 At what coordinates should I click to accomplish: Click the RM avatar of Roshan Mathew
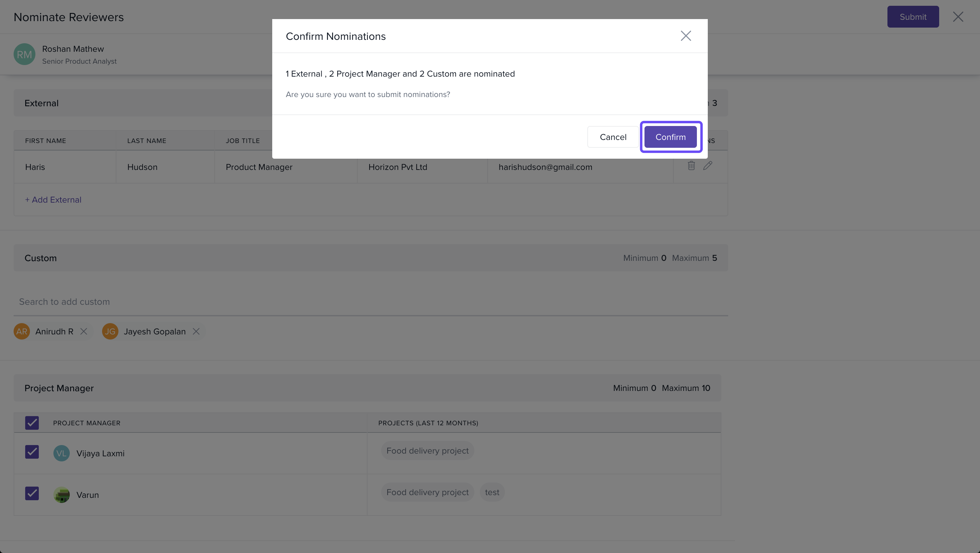pyautogui.click(x=24, y=54)
